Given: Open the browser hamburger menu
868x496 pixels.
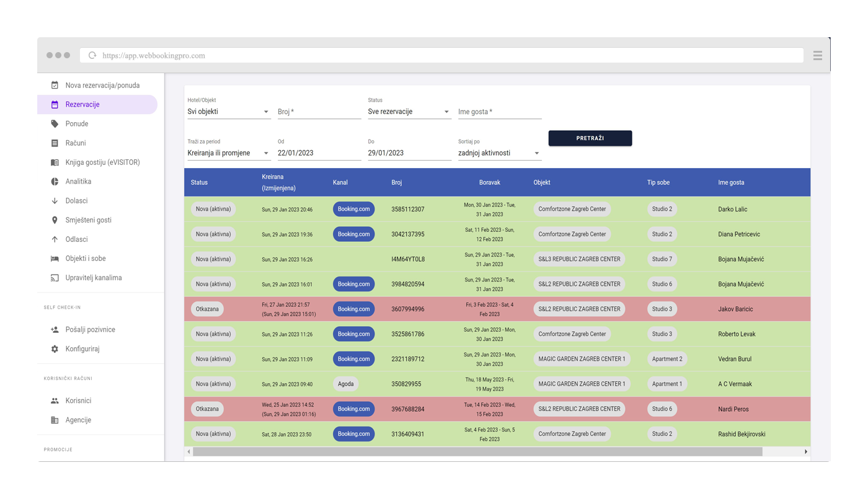Looking at the screenshot, I should pos(817,55).
